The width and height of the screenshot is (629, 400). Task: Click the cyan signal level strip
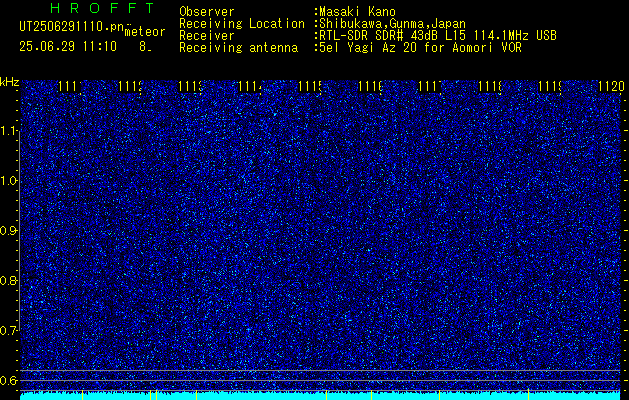[x=320, y=396]
